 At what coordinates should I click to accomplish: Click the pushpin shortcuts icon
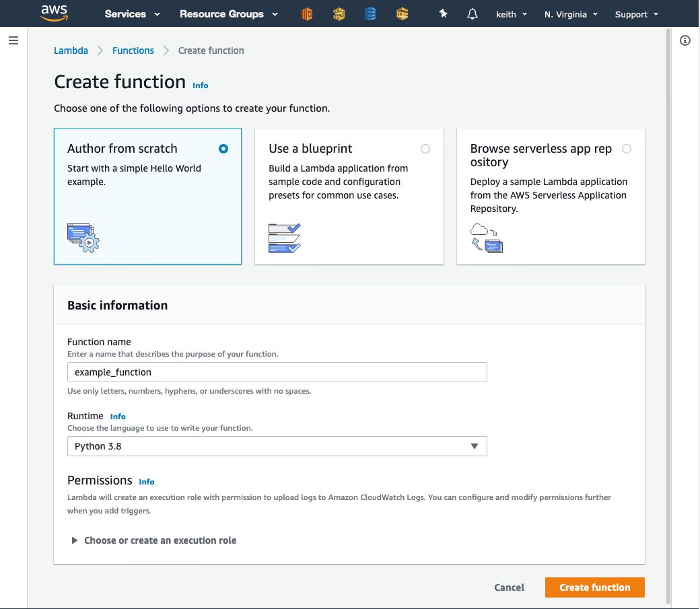[443, 14]
